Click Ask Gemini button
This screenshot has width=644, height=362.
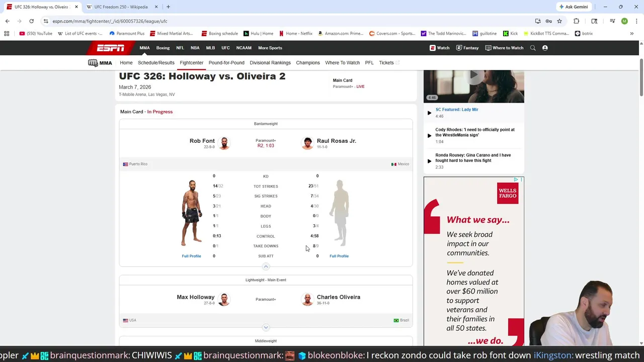click(x=573, y=7)
